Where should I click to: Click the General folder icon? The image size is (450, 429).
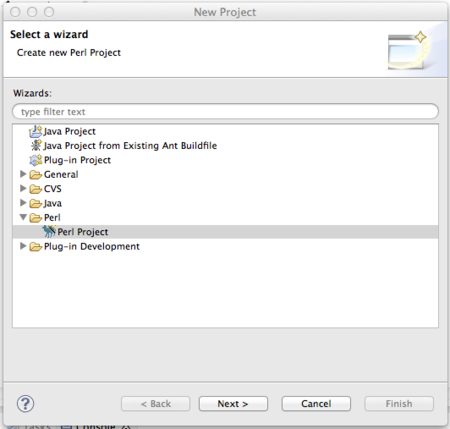[36, 175]
